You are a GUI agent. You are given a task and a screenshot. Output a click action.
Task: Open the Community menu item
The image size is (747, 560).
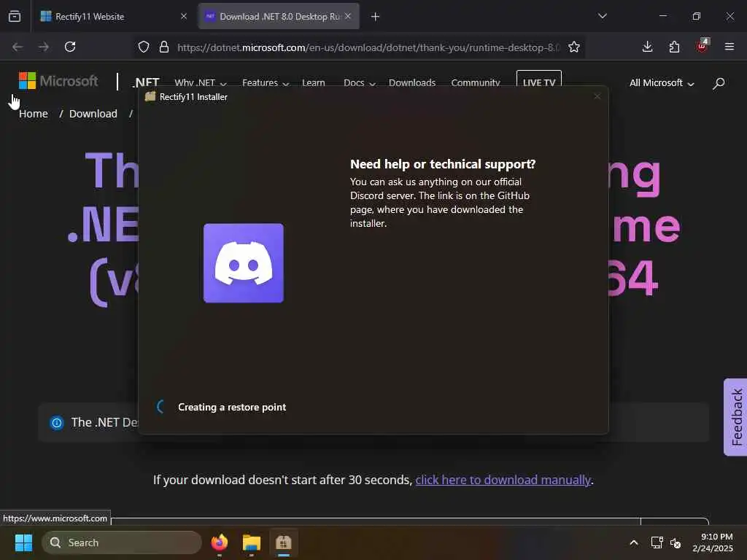[x=476, y=83]
